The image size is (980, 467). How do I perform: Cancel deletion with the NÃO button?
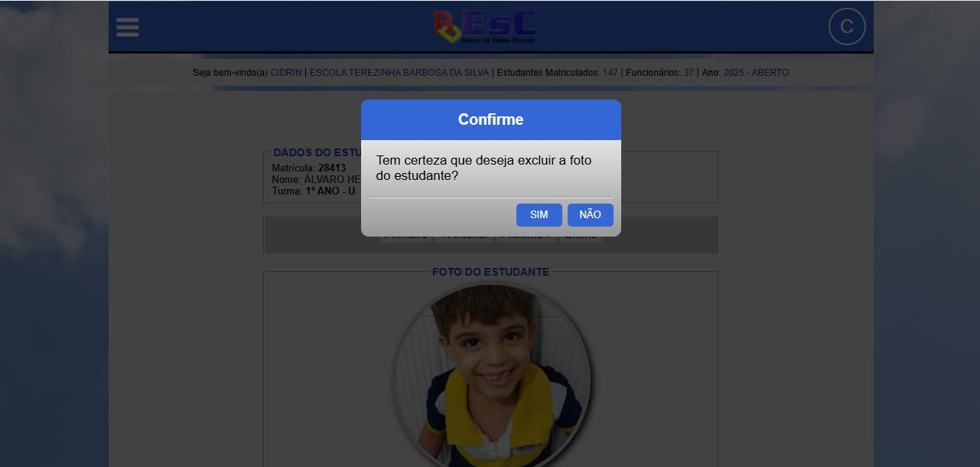coord(591,215)
